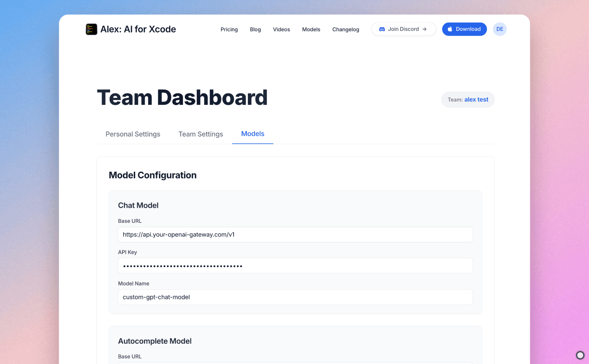
Task: Select Models in the top navigation bar
Action: (x=311, y=29)
